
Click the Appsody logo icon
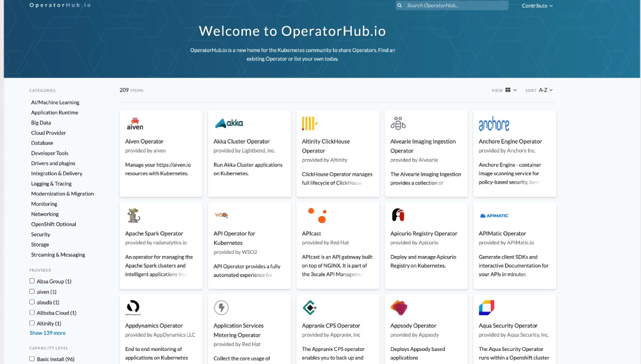pyautogui.click(x=398, y=307)
